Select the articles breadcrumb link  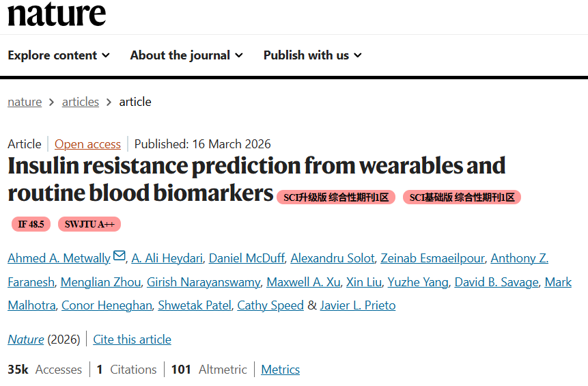[81, 102]
